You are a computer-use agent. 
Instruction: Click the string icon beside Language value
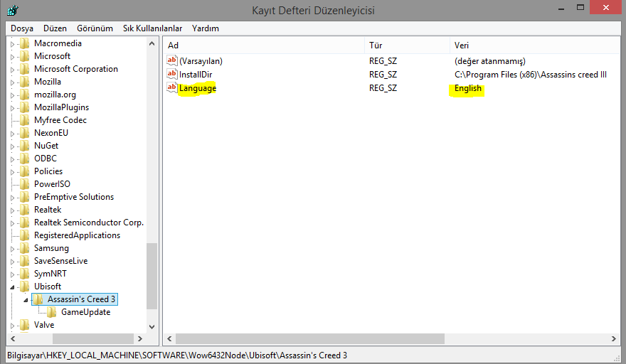point(171,88)
